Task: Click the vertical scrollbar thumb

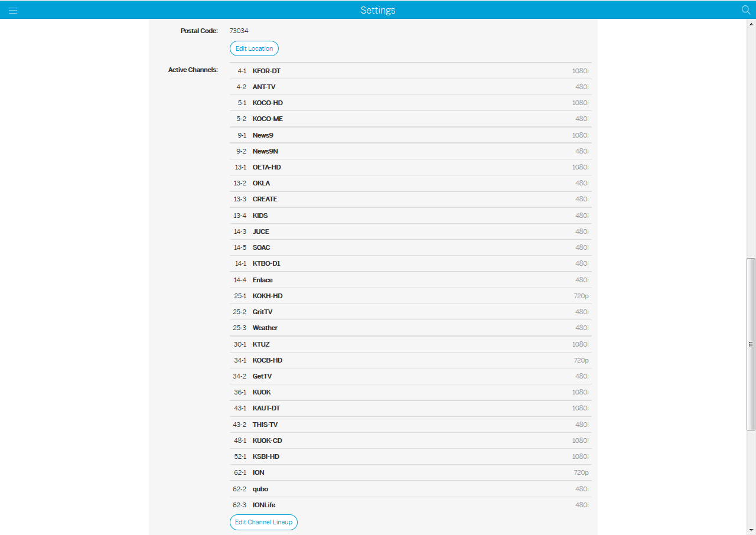Action: point(751,344)
